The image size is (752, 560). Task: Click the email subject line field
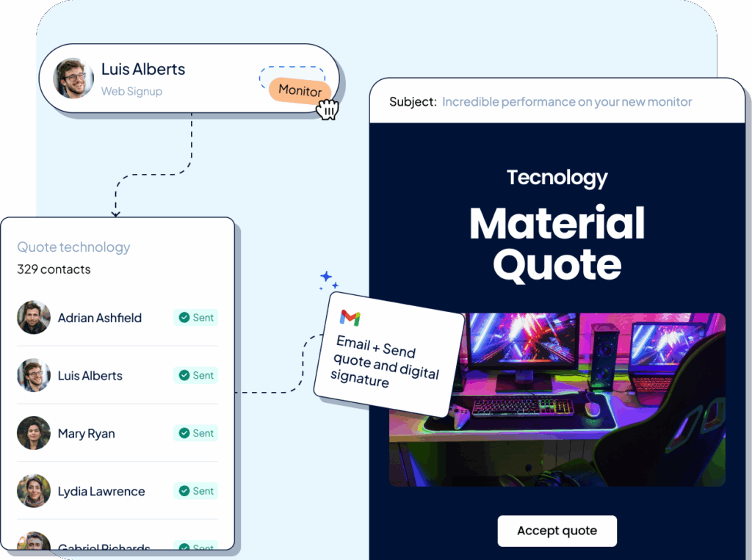(x=566, y=102)
